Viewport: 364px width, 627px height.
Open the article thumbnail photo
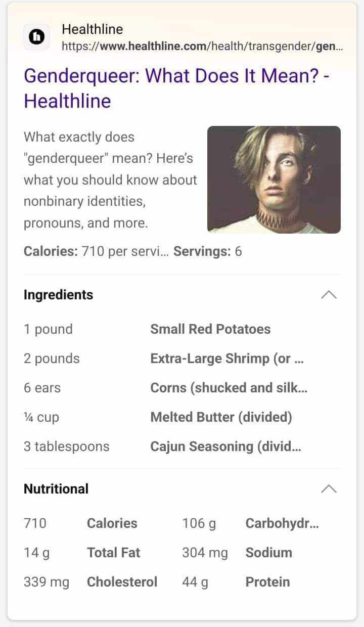(274, 180)
